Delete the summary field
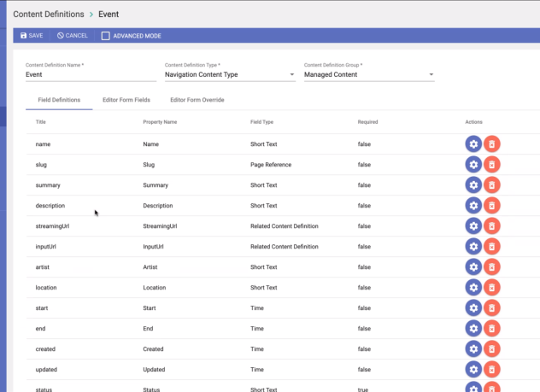540x392 pixels. point(492,184)
